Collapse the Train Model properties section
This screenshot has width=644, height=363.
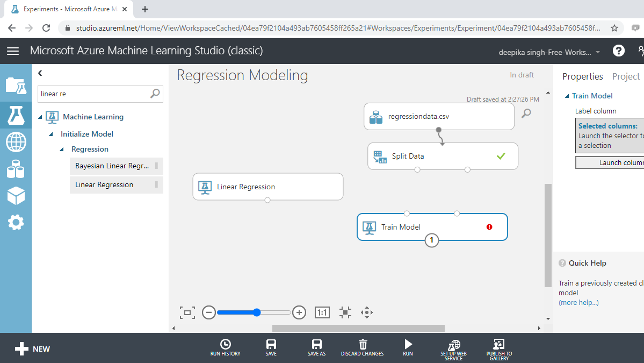[x=567, y=96]
